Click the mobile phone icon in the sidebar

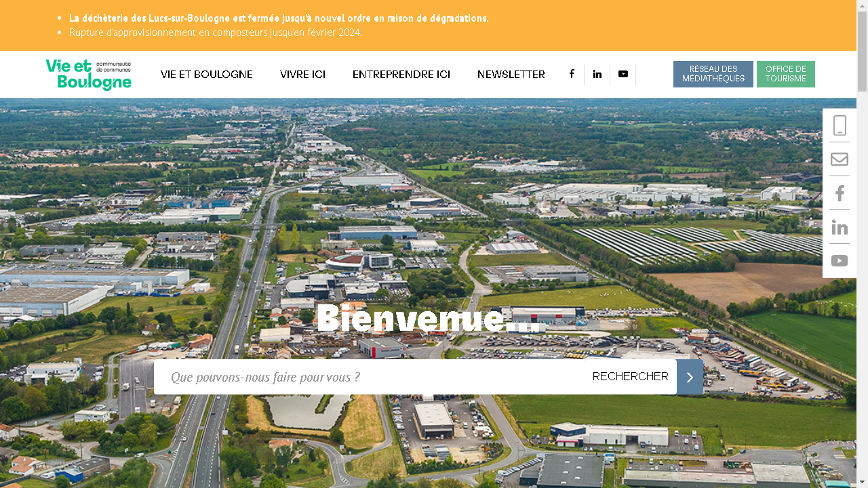(839, 125)
